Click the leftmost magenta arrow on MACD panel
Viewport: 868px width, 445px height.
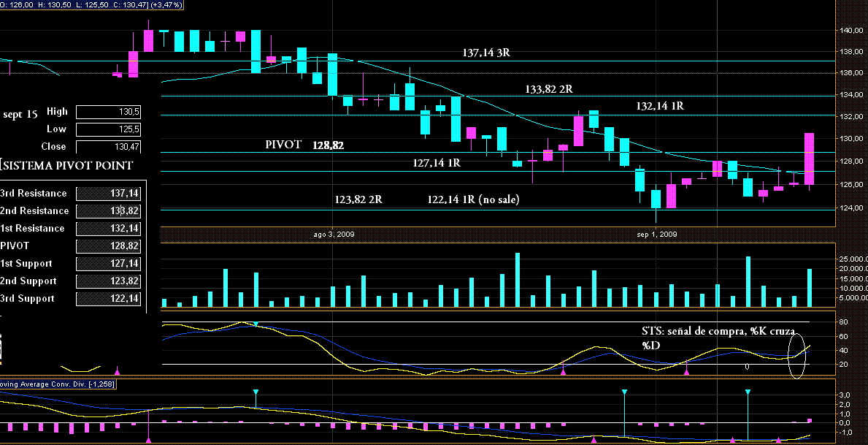[x=148, y=439]
